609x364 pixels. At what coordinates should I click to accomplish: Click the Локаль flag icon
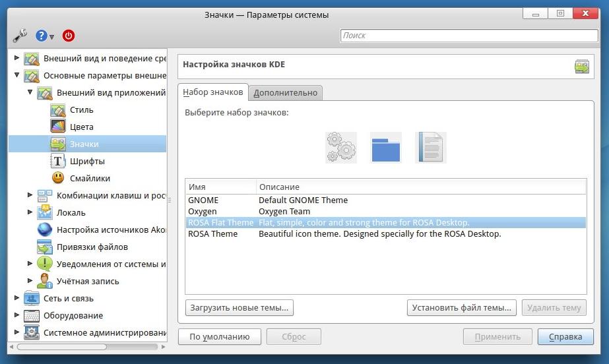[x=45, y=212]
